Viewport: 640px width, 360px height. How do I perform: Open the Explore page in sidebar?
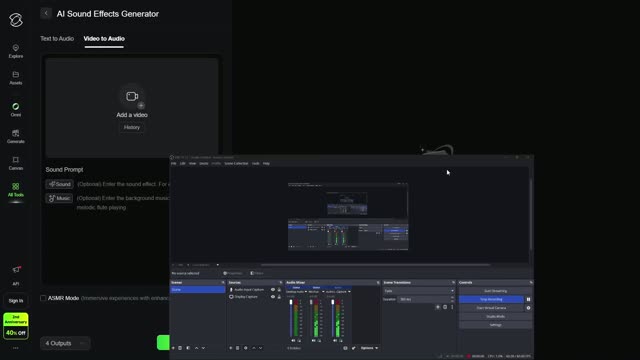pos(16,51)
